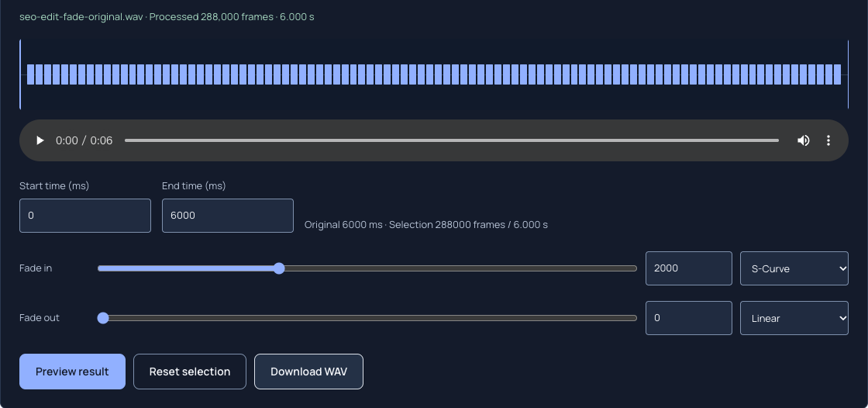
Task: Click the End time input field
Action: point(228,216)
